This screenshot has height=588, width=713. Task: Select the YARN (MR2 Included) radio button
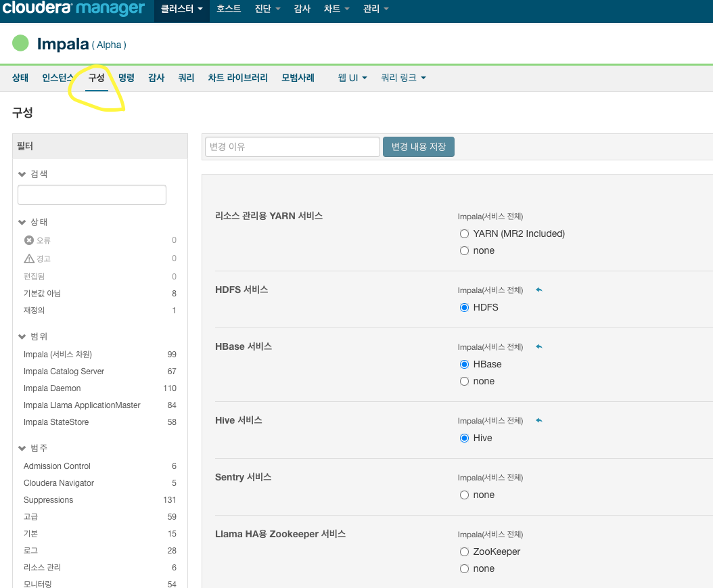(464, 233)
